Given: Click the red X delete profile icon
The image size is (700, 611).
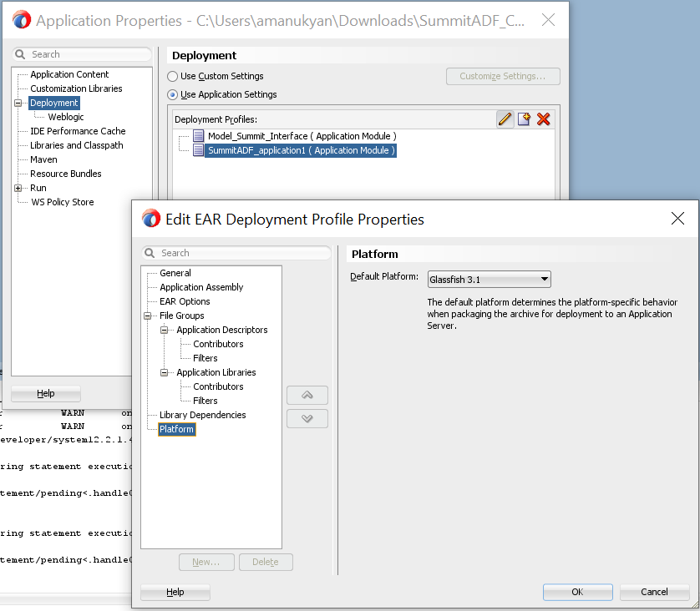Looking at the screenshot, I should (543, 119).
